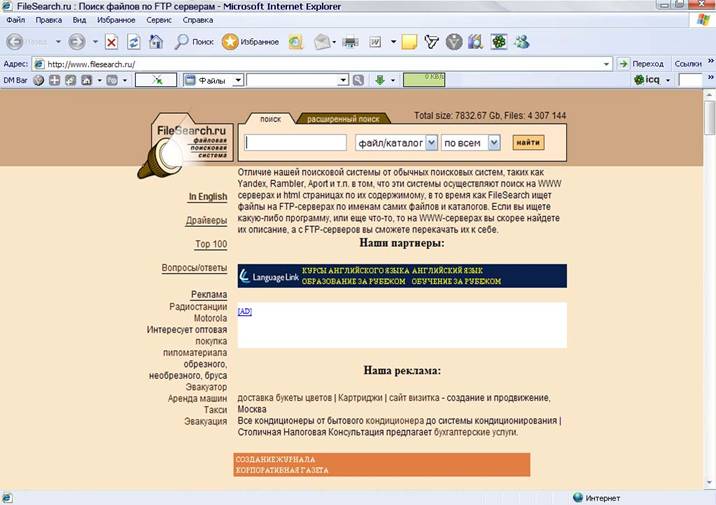This screenshot has width=716, height=505.
Task: Expand the Back button history dropdown arrow
Action: [x=58, y=42]
